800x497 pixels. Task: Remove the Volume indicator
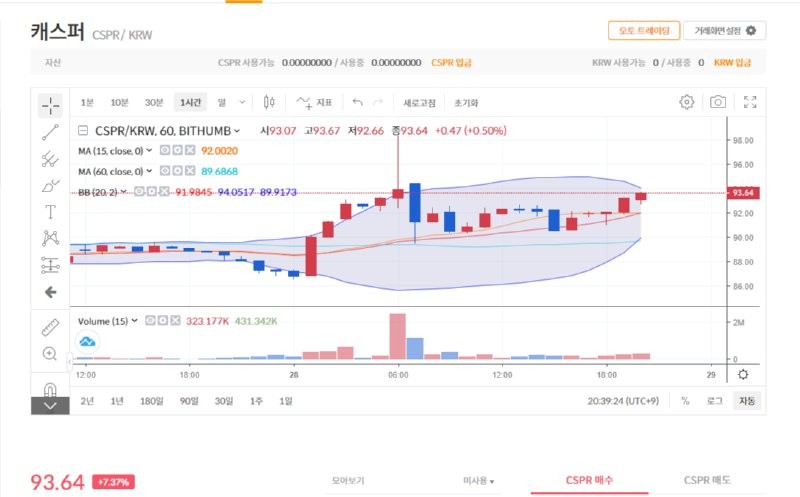(175, 320)
